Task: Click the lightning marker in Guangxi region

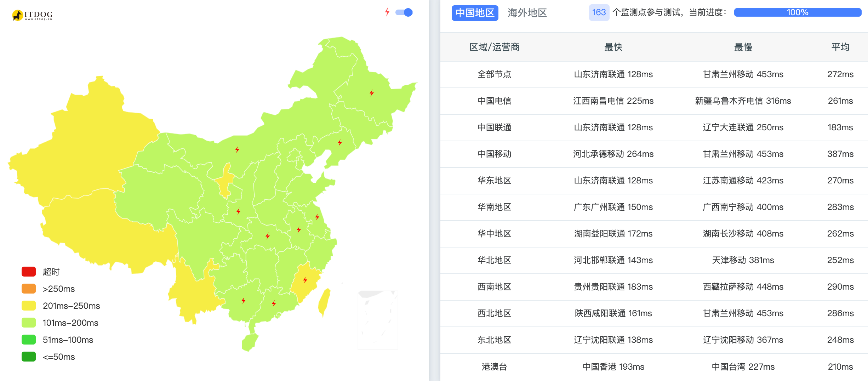Action: pos(244,301)
